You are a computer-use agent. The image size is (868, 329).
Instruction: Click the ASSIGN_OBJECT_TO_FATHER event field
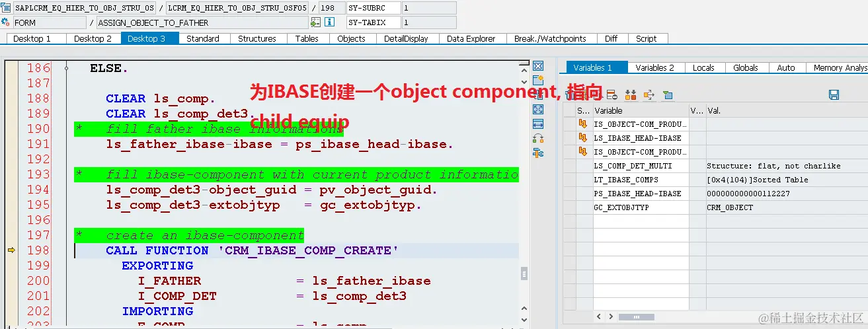202,22
